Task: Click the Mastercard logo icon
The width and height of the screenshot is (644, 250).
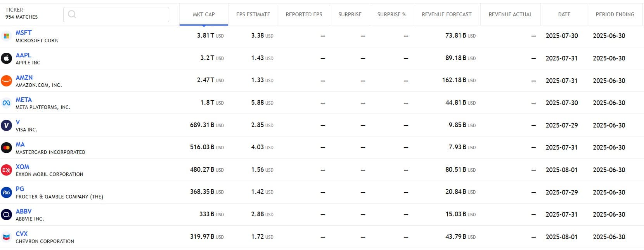Action: [x=6, y=148]
